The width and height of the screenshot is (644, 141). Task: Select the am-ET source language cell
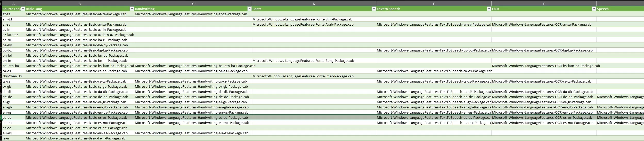pos(13,19)
